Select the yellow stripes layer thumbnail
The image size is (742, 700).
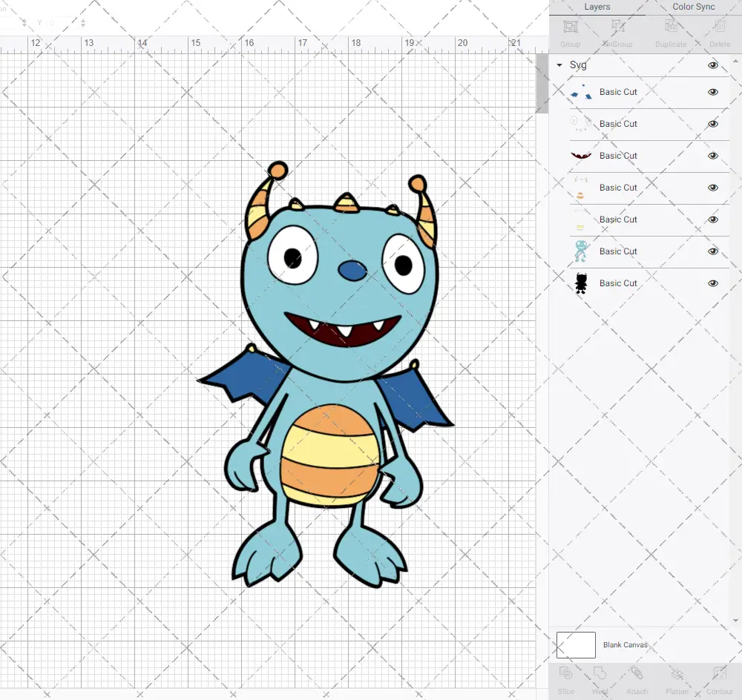[x=581, y=219]
